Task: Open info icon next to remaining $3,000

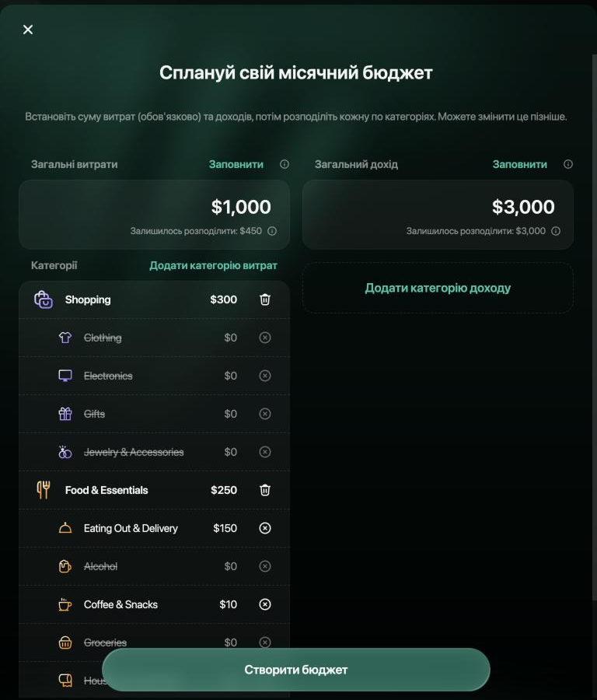Action: point(556,231)
